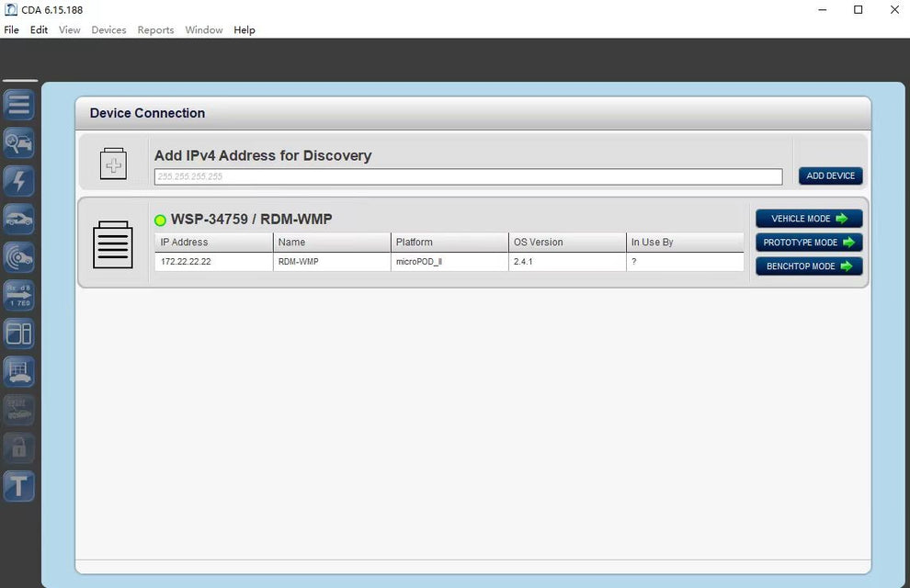Toggle the lock icon in the sidebar

(x=18, y=447)
